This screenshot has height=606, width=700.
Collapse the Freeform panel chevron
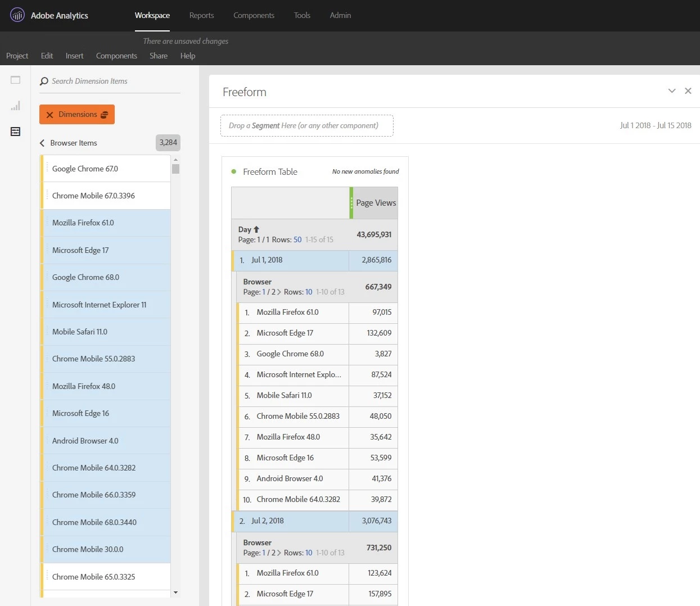tap(671, 91)
